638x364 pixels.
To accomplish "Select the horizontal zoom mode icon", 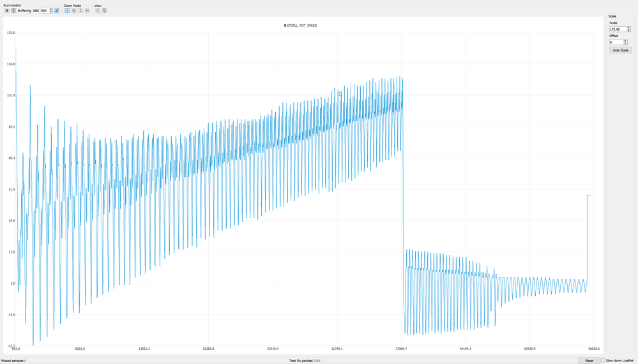I will point(87,11).
